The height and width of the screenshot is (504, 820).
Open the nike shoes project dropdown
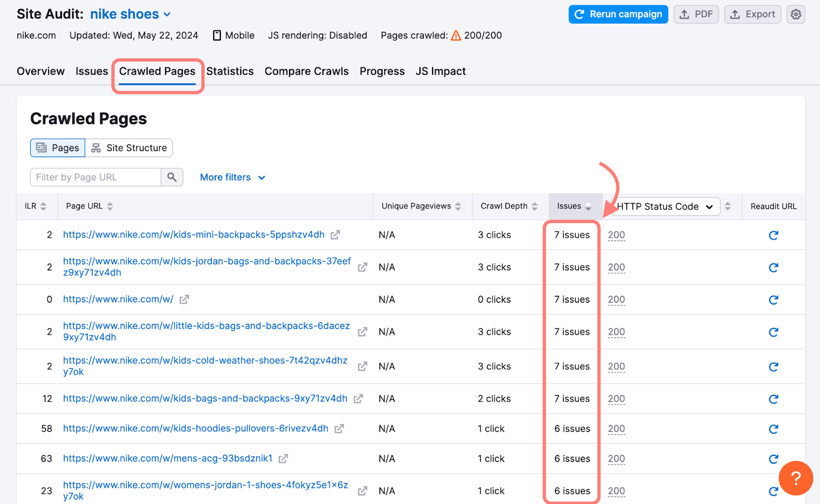click(x=130, y=14)
